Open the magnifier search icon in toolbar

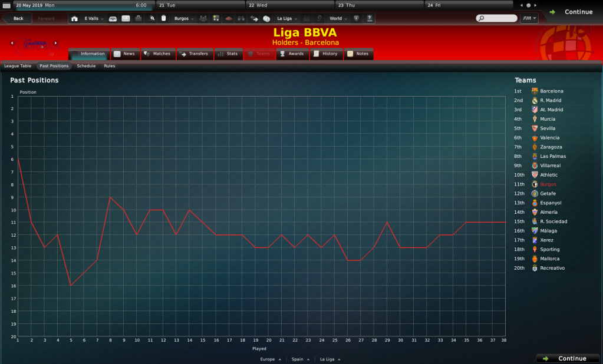(152, 18)
